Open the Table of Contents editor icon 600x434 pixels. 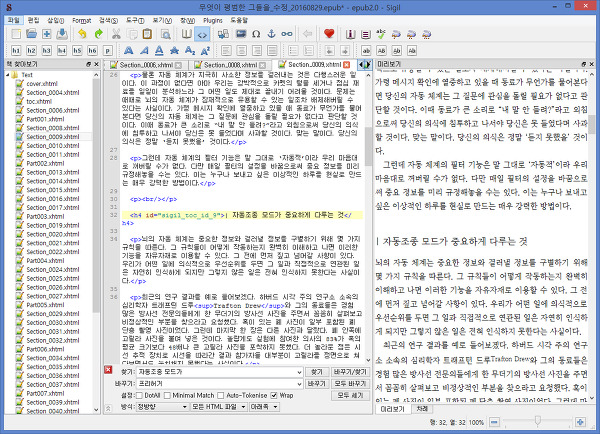pyautogui.click(x=365, y=34)
